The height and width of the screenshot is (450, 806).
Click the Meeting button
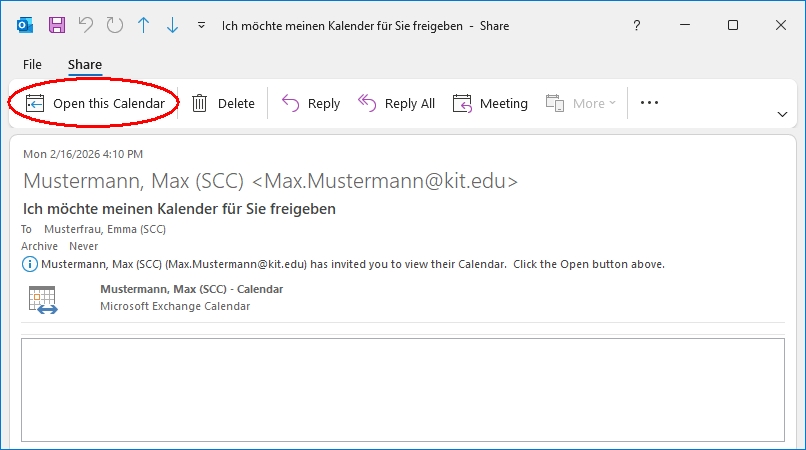click(x=490, y=103)
